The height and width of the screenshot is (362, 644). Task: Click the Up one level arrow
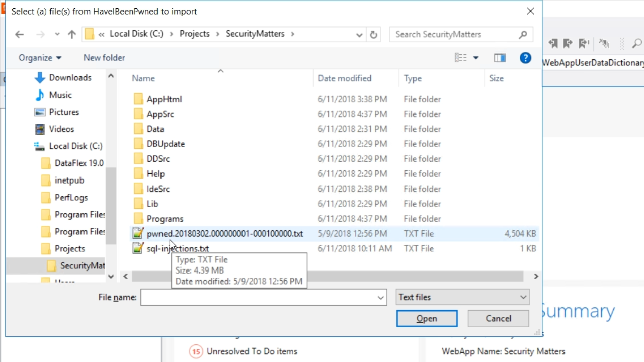tap(72, 34)
